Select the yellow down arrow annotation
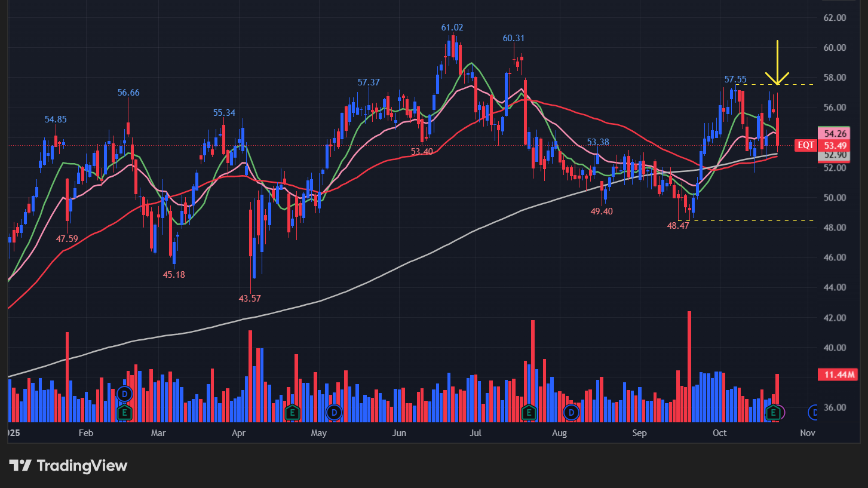868x488 pixels. click(777, 60)
